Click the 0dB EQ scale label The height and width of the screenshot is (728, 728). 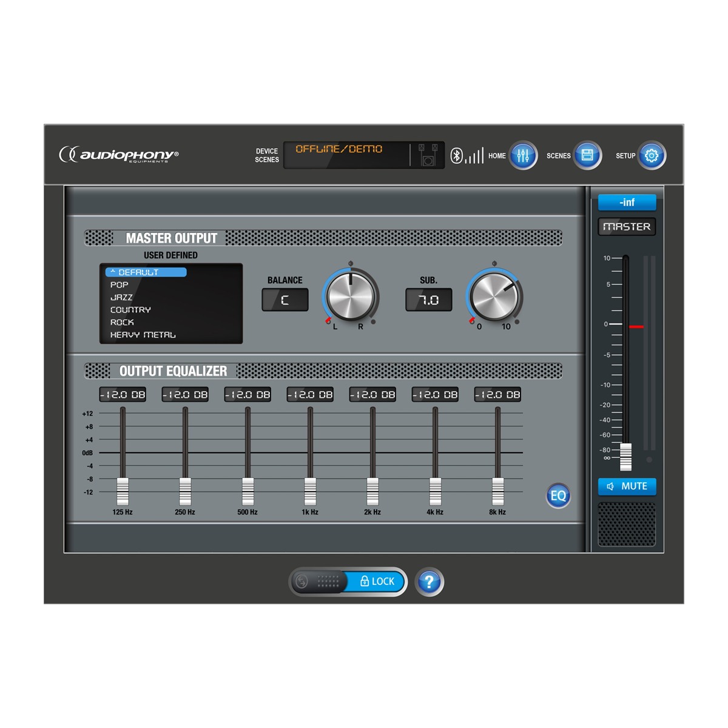point(87,453)
